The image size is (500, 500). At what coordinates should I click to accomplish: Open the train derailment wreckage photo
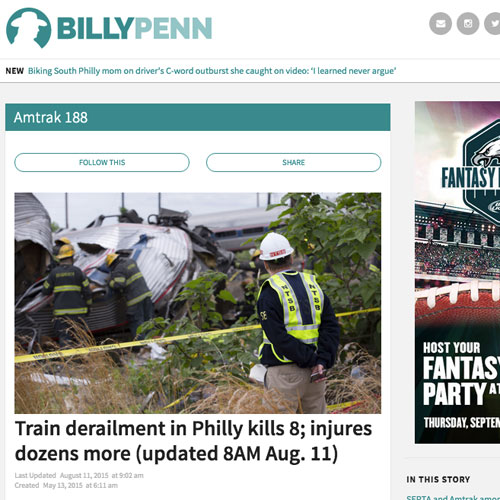point(198,303)
